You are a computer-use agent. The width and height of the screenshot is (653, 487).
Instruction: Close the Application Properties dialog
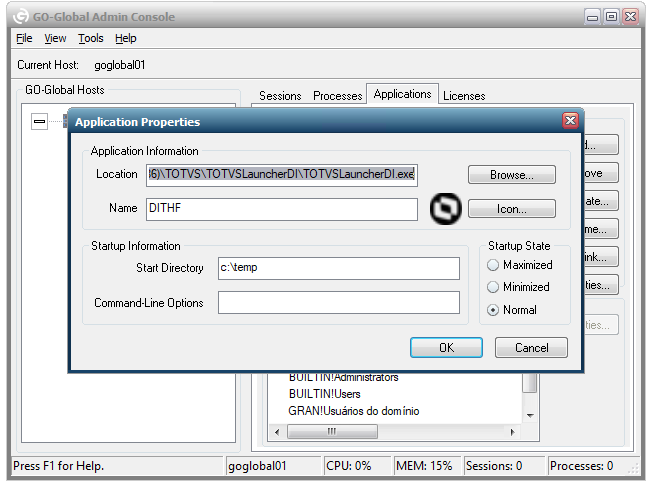pos(570,121)
